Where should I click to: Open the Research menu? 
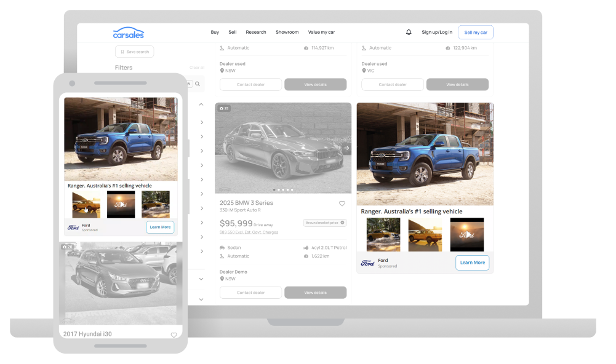pos(256,32)
